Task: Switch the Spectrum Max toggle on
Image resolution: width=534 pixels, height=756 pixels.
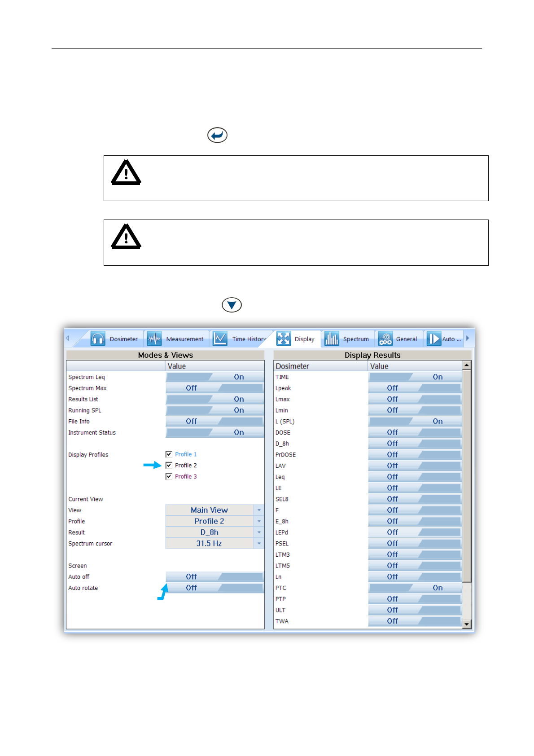Action: click(214, 388)
